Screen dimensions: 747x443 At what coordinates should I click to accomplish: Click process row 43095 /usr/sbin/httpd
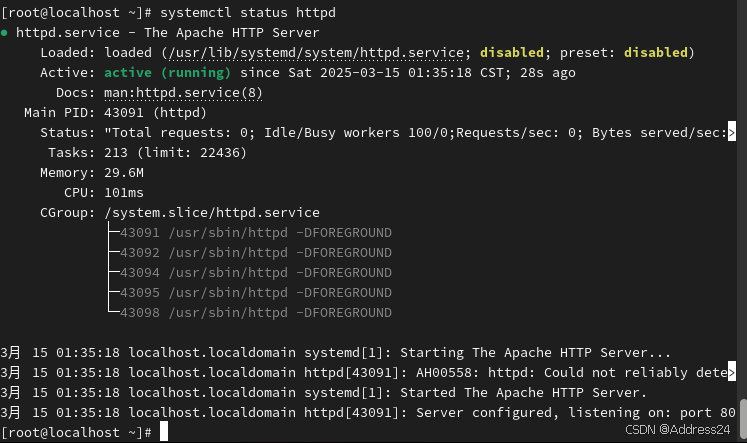click(x=256, y=292)
